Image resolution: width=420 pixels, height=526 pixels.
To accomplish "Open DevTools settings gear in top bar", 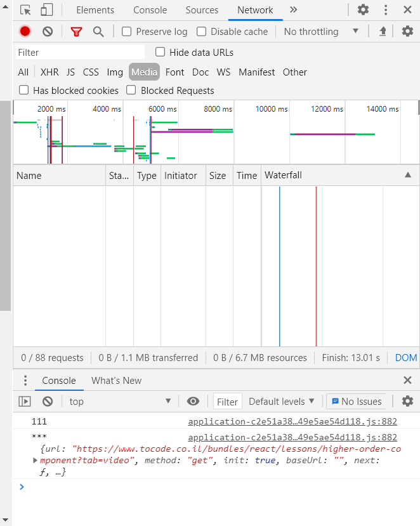I will (x=363, y=10).
